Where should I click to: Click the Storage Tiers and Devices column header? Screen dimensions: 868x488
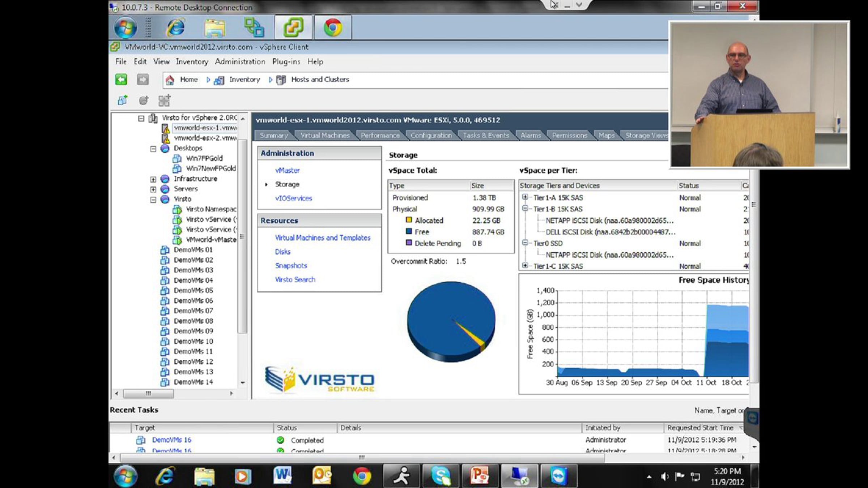(597, 186)
